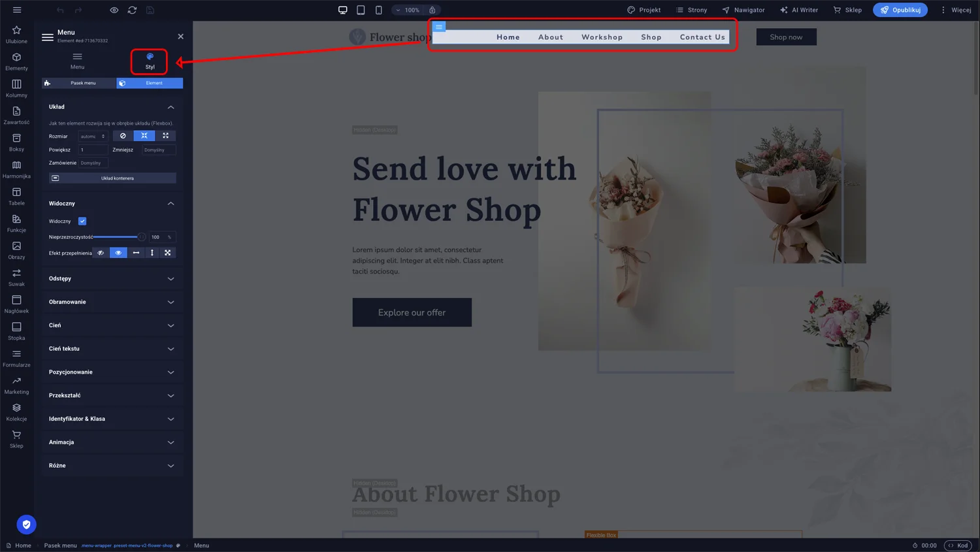The image size is (980, 552).
Task: Switch to mobile preview mode
Action: pyautogui.click(x=379, y=9)
